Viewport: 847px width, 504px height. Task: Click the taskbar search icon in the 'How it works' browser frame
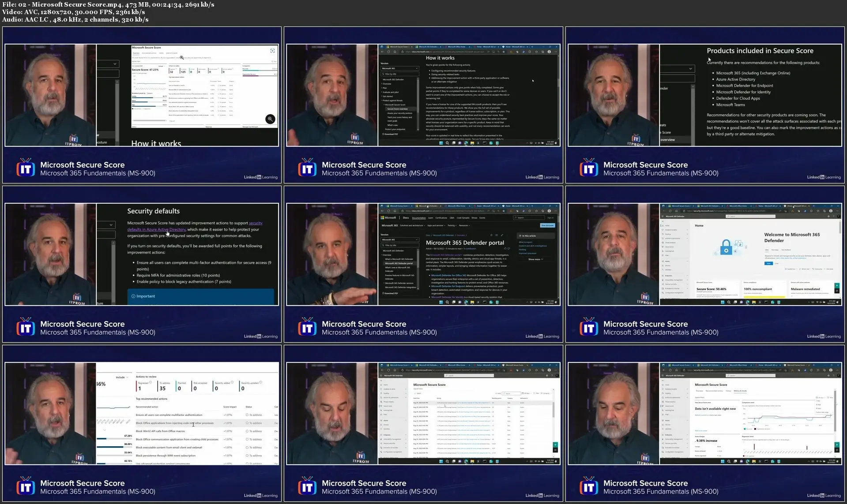[x=447, y=143]
